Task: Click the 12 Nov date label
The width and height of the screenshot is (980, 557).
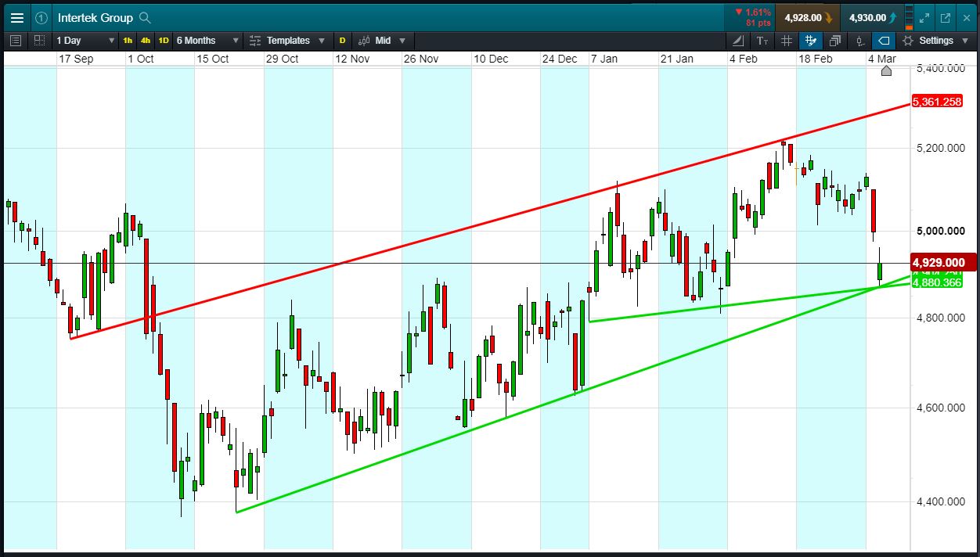Action: [x=352, y=59]
